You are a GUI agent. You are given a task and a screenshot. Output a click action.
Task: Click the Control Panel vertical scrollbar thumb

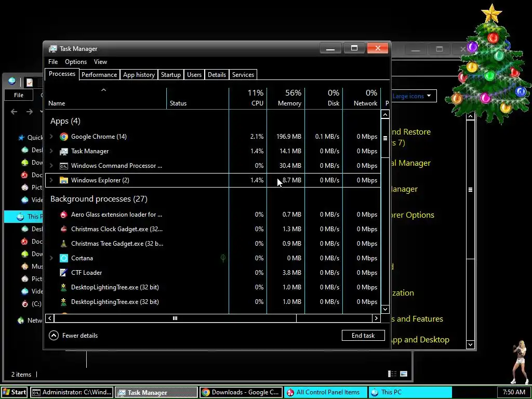[470, 190]
